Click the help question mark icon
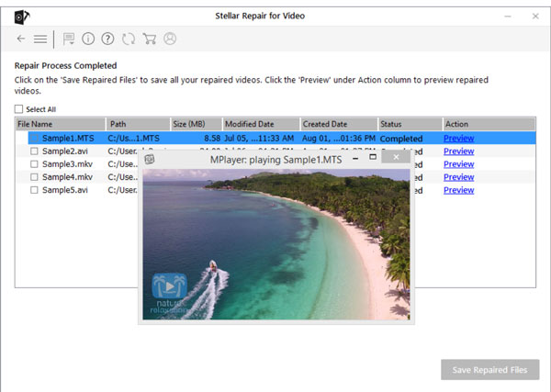551x392 pixels. pos(108,39)
